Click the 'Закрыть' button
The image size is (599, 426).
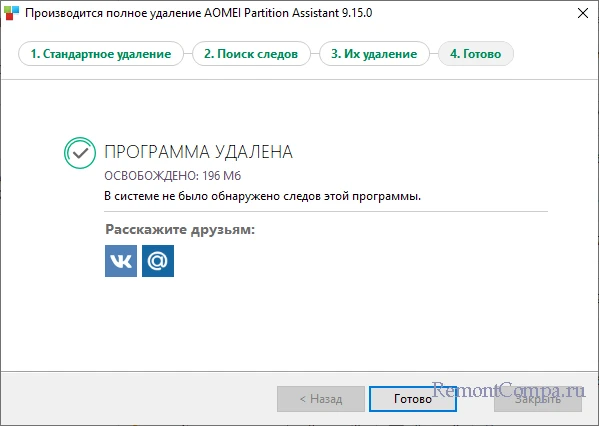538,399
